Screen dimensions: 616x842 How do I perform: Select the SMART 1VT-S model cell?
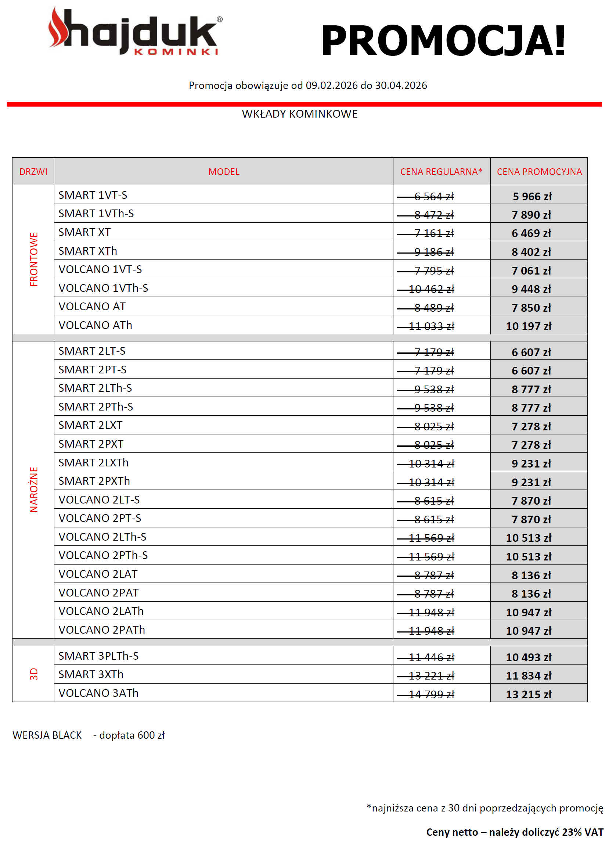point(93,195)
